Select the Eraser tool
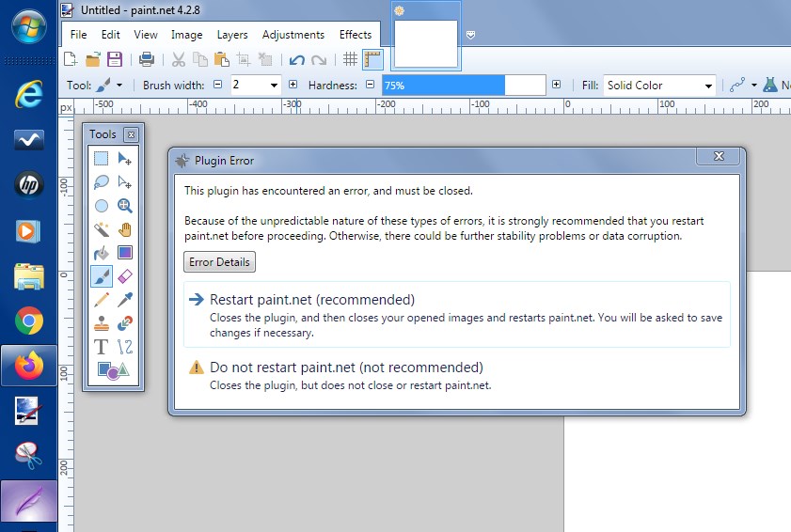The image size is (791, 532). click(124, 276)
